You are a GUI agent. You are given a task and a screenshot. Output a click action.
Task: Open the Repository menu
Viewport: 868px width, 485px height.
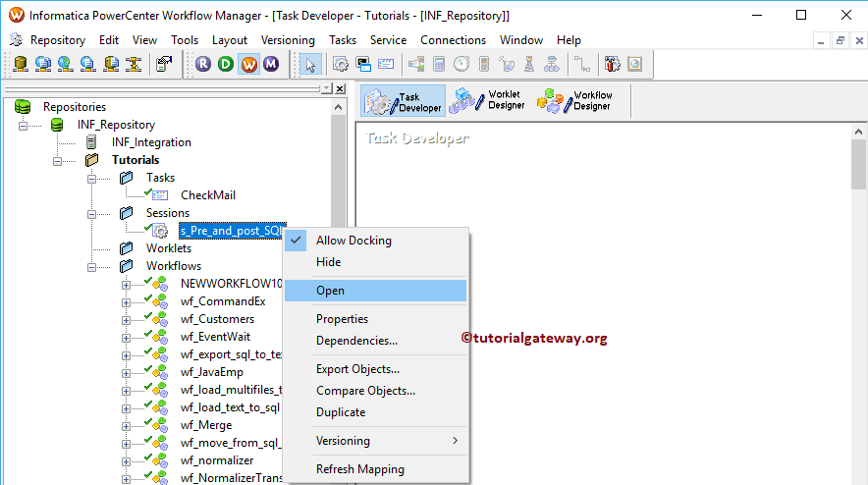tap(58, 40)
